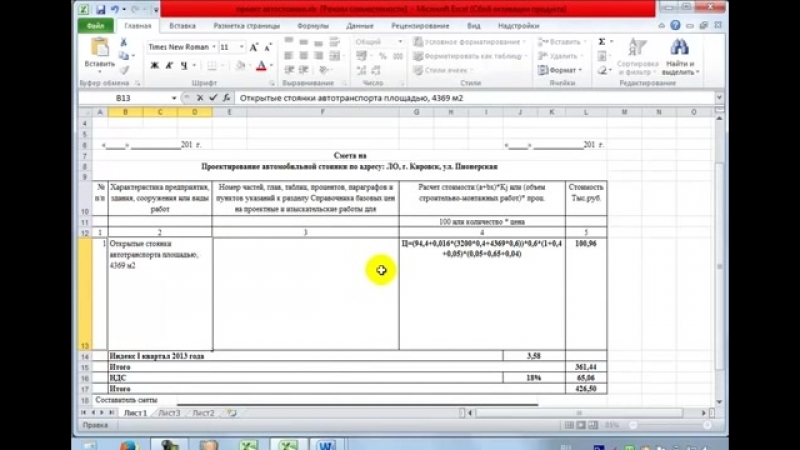Expand the Name Box dropdown arrow
Screen dimensions: 800x450
[x=173, y=98]
